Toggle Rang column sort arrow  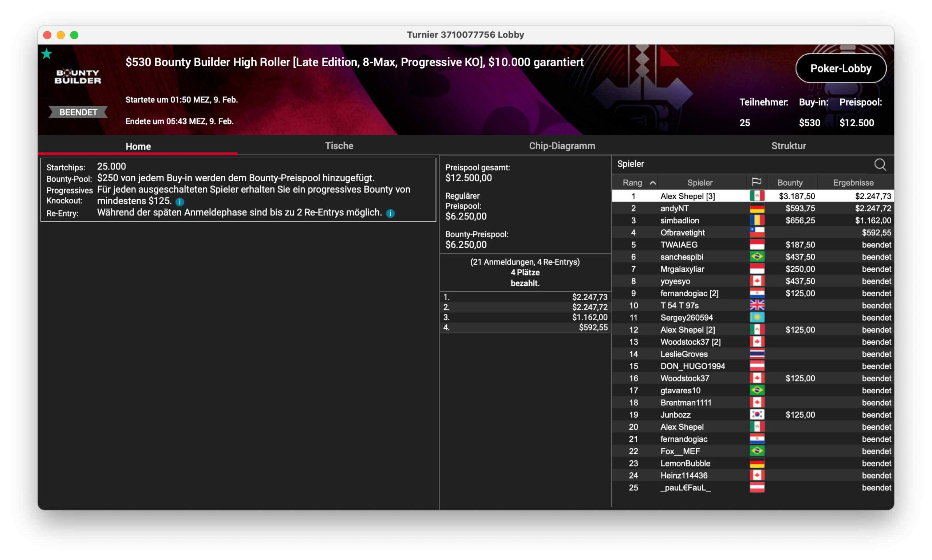point(652,183)
